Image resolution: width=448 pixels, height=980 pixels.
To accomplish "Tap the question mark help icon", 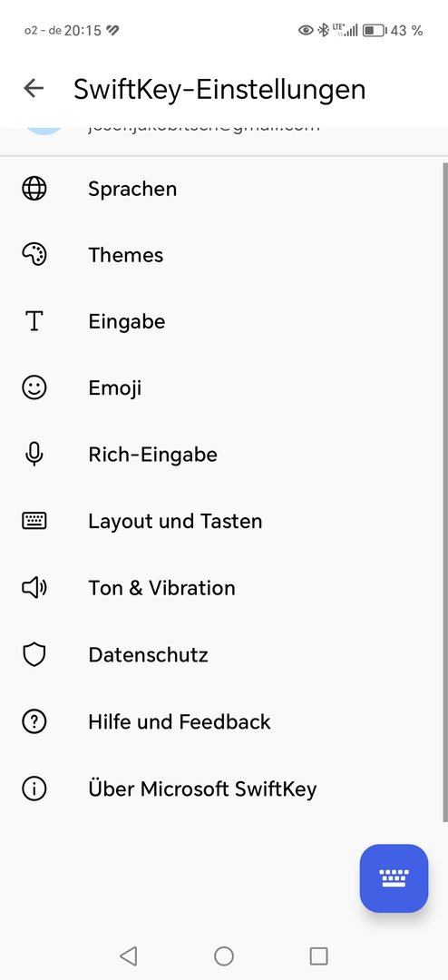I will (x=34, y=722).
